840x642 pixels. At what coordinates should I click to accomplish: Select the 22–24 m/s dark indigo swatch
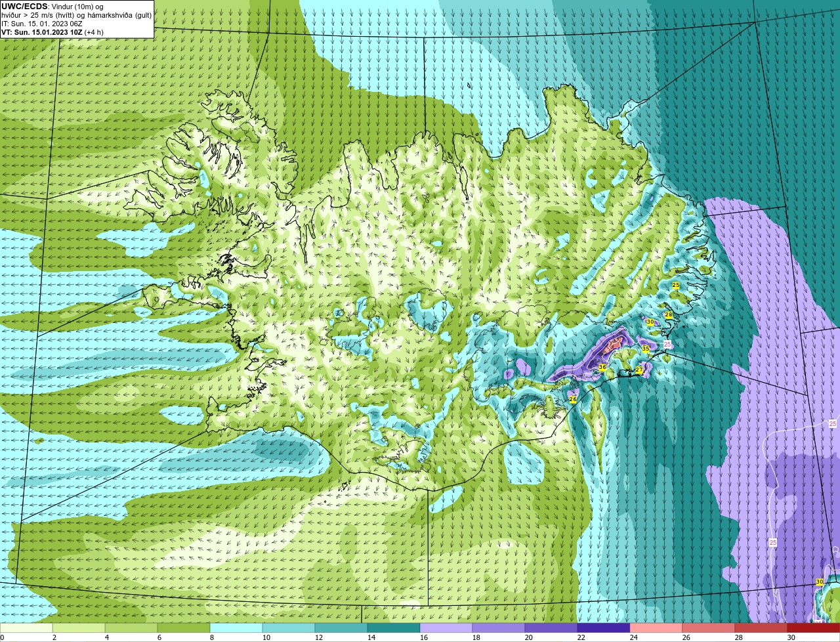(x=604, y=628)
